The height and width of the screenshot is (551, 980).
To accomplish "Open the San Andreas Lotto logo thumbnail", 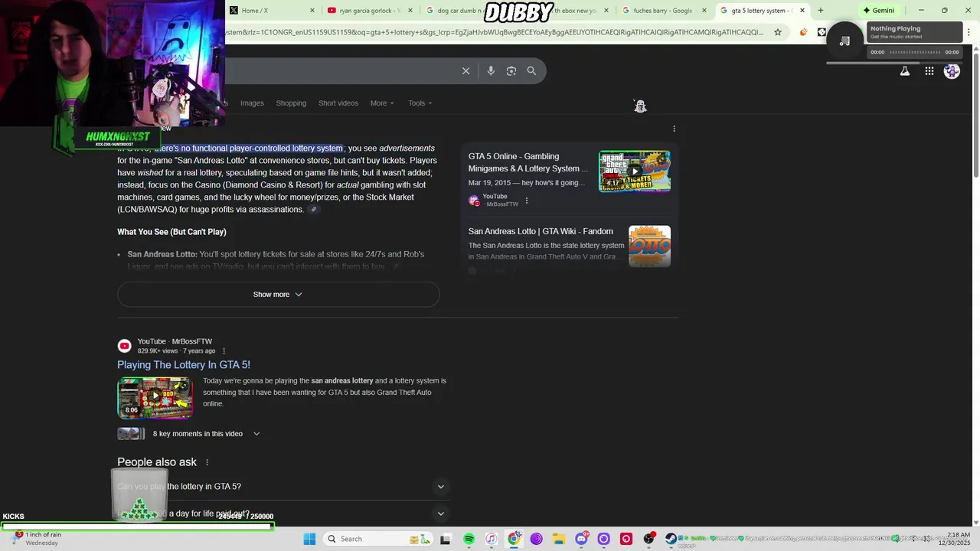I will [x=649, y=246].
